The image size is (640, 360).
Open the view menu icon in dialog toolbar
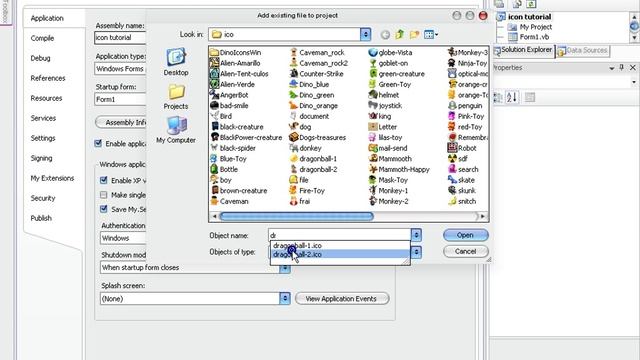click(x=431, y=35)
